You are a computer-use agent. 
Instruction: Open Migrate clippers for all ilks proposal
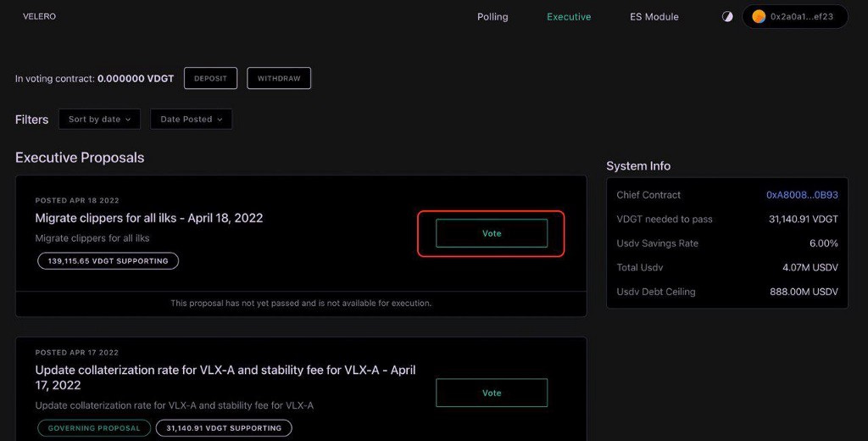pos(149,218)
